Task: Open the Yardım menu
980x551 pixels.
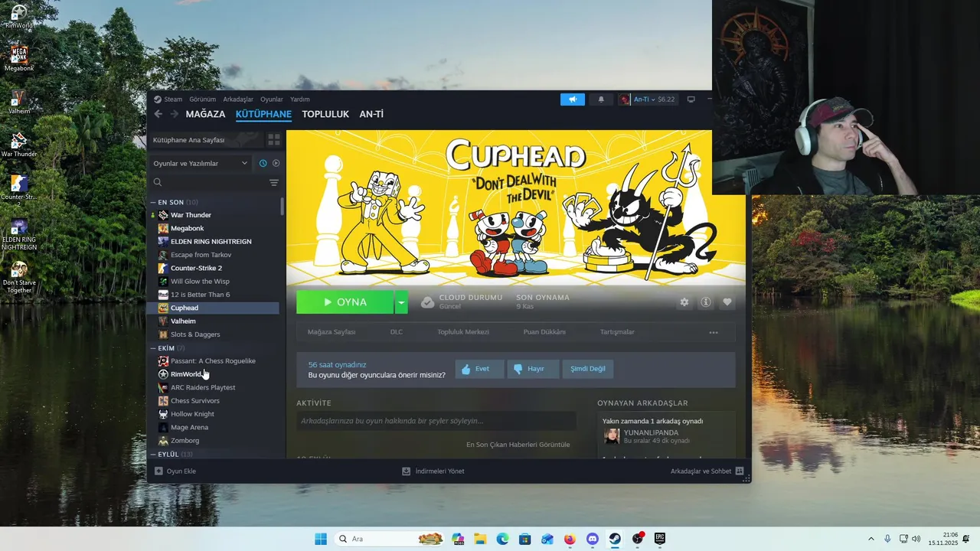Action: 300,99
